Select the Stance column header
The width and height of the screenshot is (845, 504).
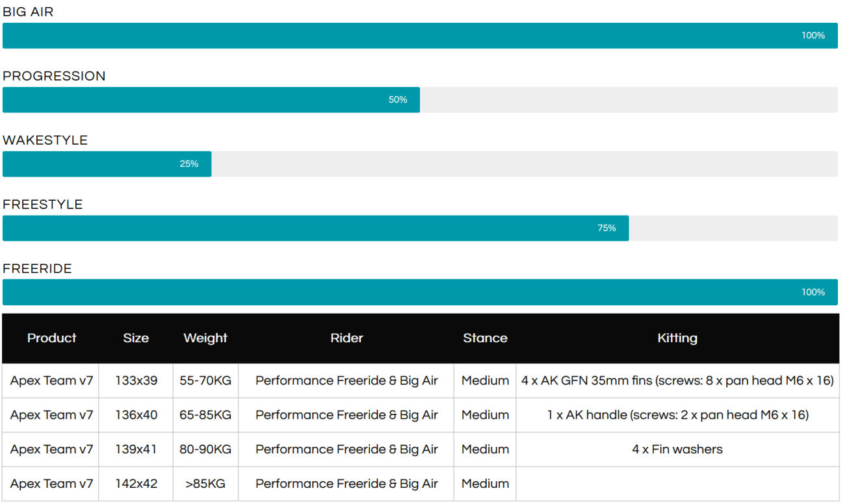coord(485,338)
